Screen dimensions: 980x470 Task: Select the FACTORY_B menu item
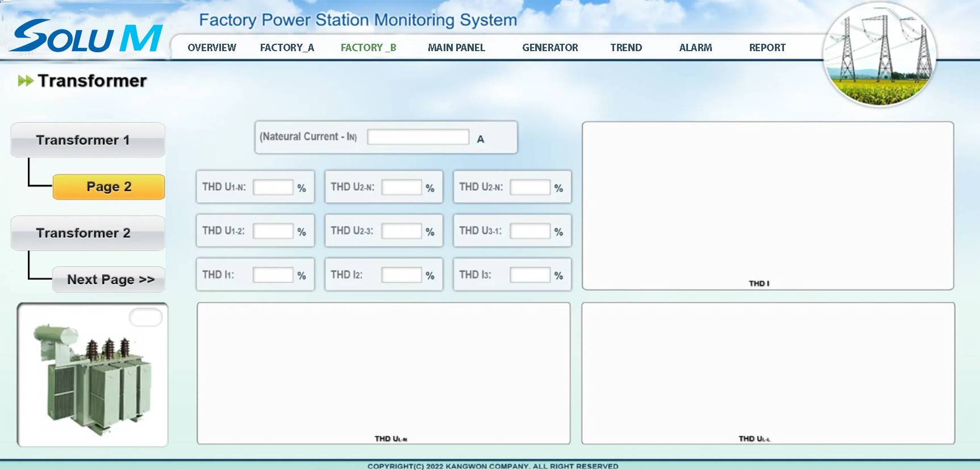(x=368, y=48)
